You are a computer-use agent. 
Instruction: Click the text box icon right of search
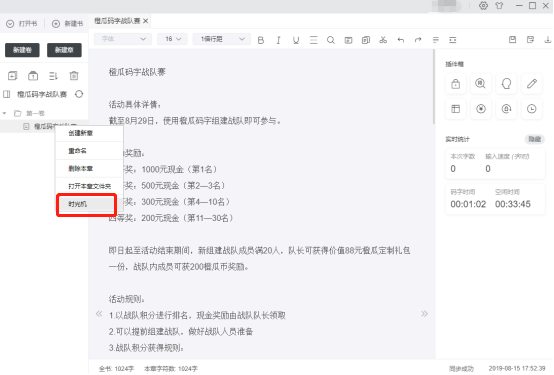(348, 40)
